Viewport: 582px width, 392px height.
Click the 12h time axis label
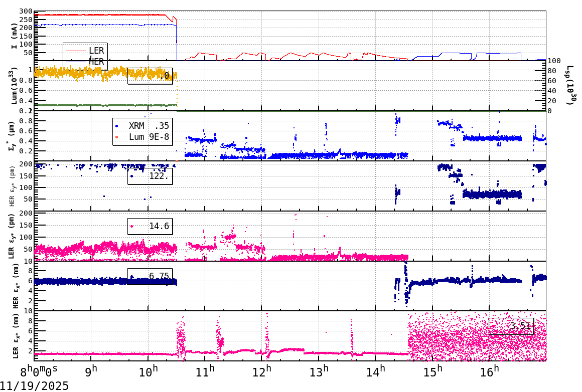pos(262,371)
